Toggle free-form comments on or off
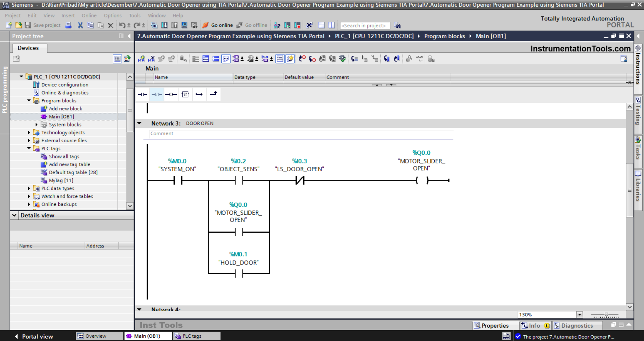This screenshot has width=644, height=341. tap(226, 59)
